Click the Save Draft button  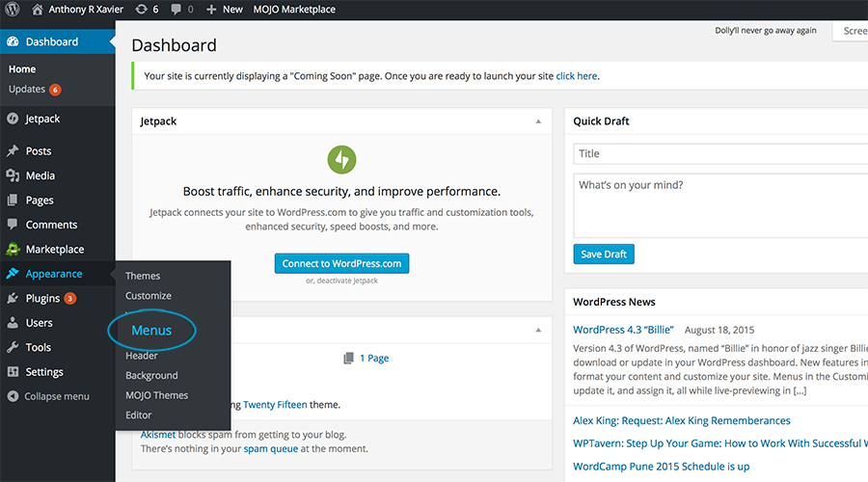point(604,254)
